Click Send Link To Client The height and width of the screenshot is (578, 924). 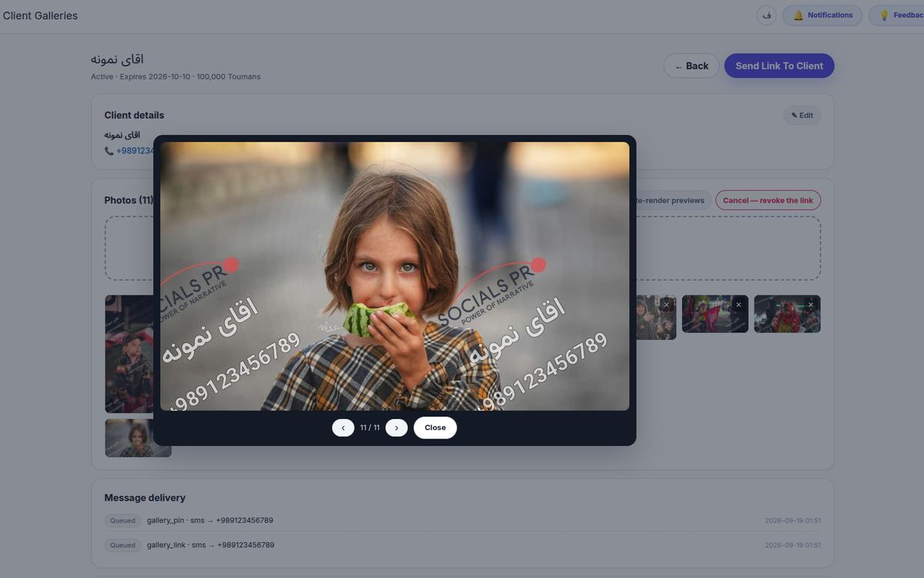click(x=779, y=66)
